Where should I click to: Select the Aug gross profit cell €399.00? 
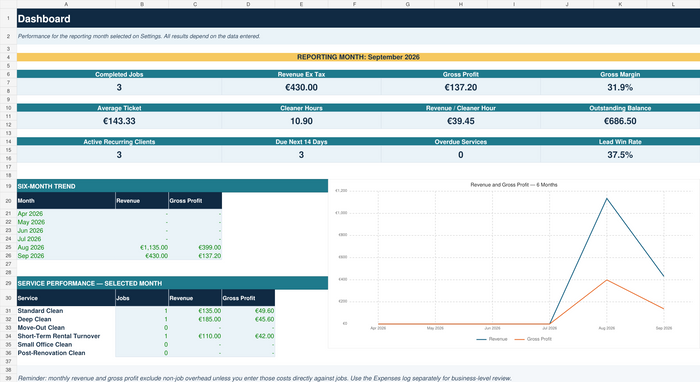click(195, 247)
